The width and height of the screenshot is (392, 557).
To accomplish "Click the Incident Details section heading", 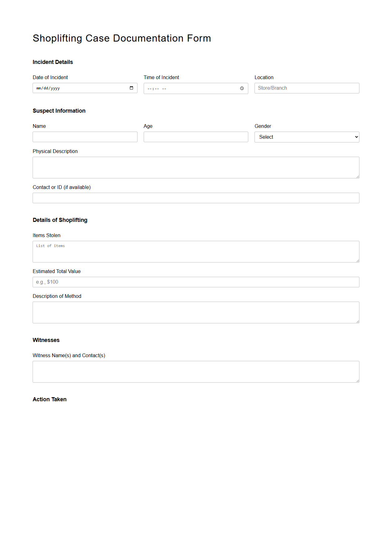I will 53,62.
